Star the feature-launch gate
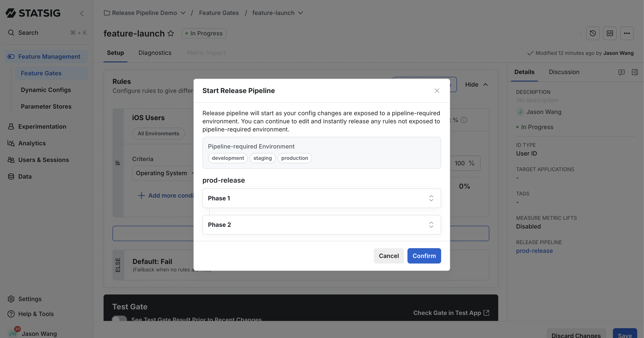 point(171,33)
